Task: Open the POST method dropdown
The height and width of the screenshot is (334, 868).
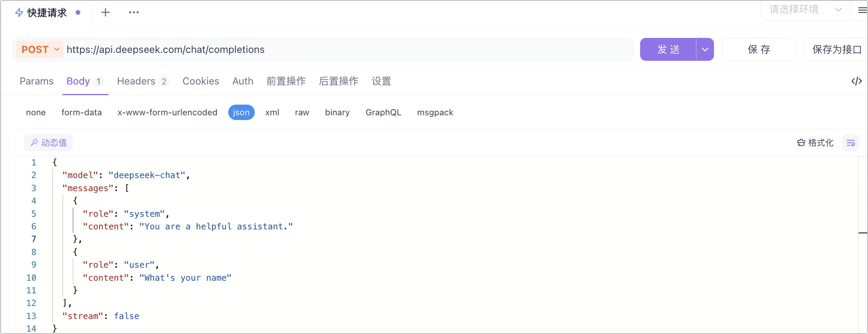Action: point(40,50)
